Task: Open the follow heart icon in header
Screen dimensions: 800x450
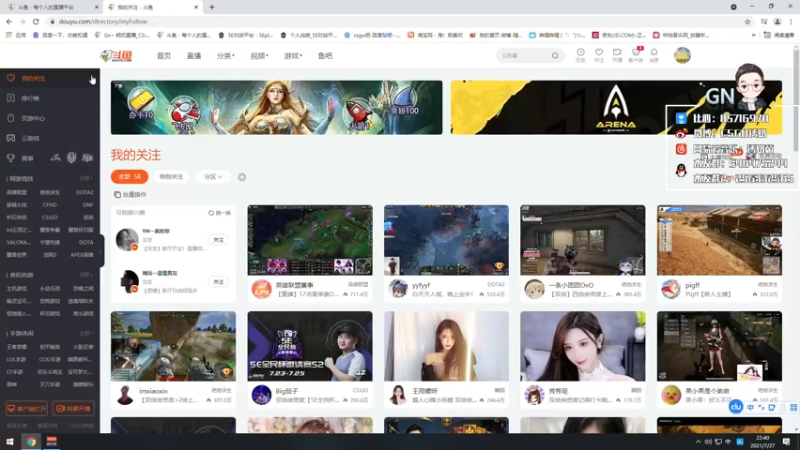Action: click(x=599, y=53)
